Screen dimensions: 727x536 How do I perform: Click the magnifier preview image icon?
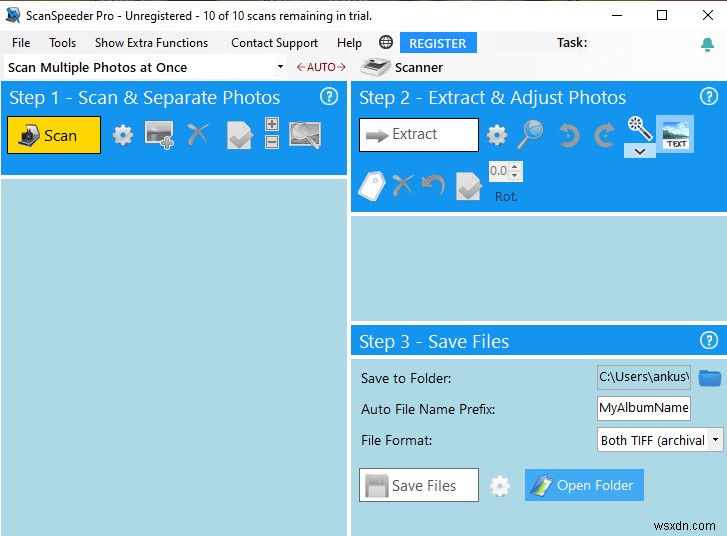click(x=305, y=135)
